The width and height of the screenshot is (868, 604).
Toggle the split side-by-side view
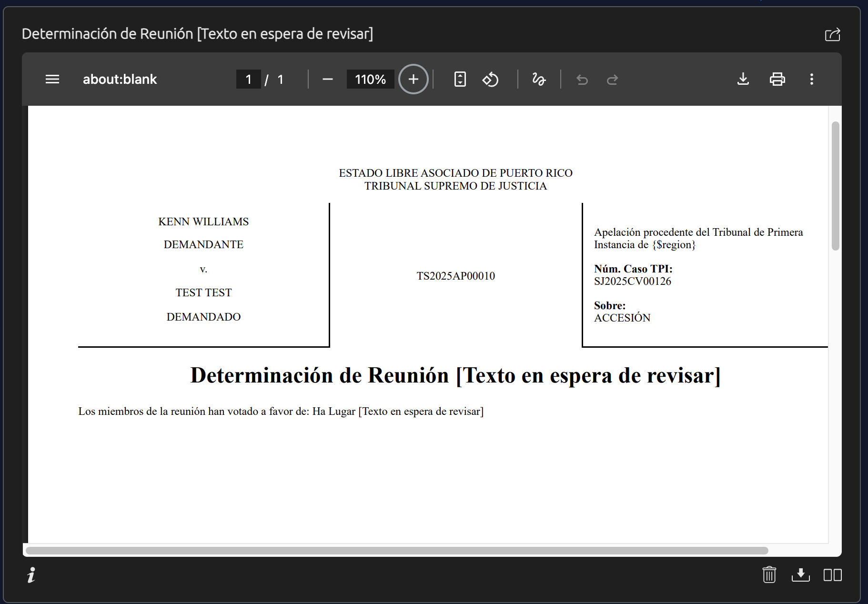pos(832,575)
